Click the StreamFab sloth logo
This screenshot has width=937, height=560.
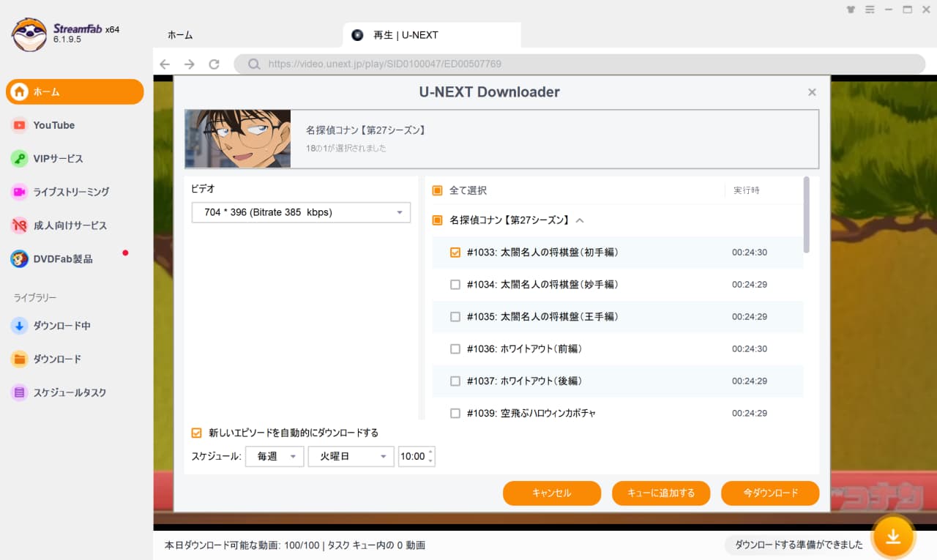click(29, 34)
